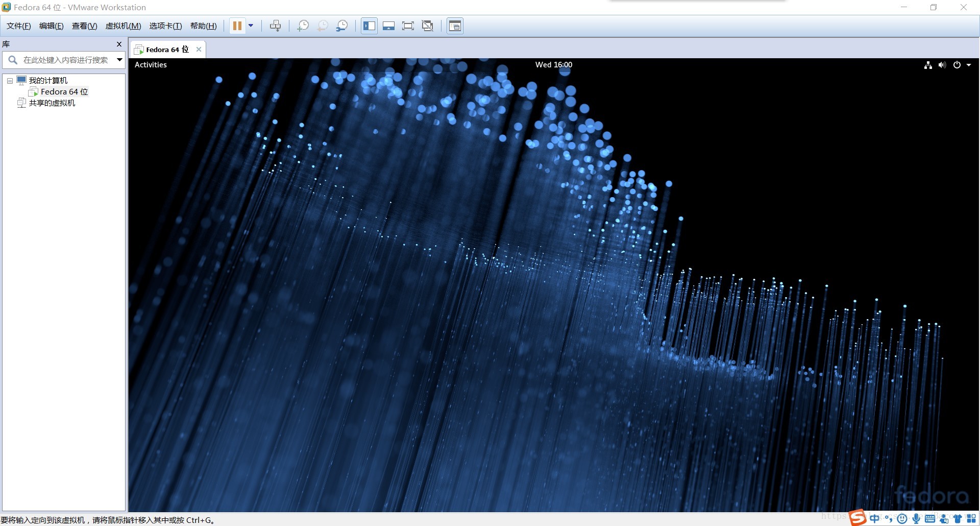Open the 选项卡(T) menu
The height and width of the screenshot is (526, 980).
(165, 26)
